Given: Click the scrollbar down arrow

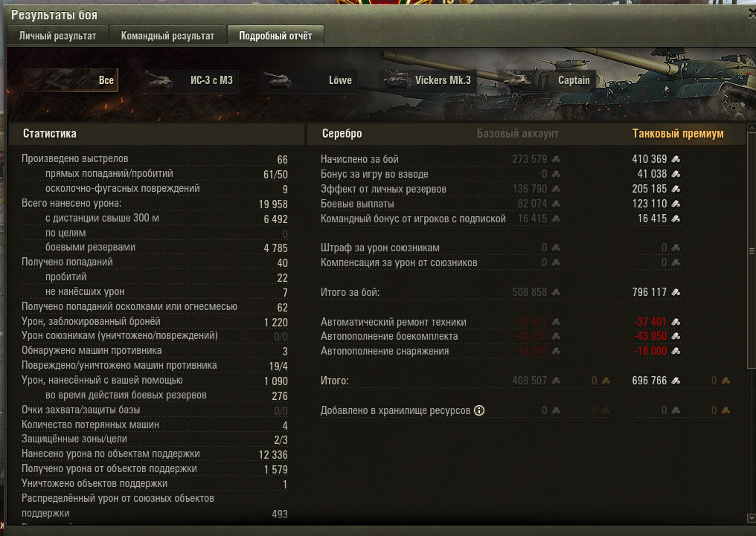Looking at the screenshot, I should pos(752,518).
